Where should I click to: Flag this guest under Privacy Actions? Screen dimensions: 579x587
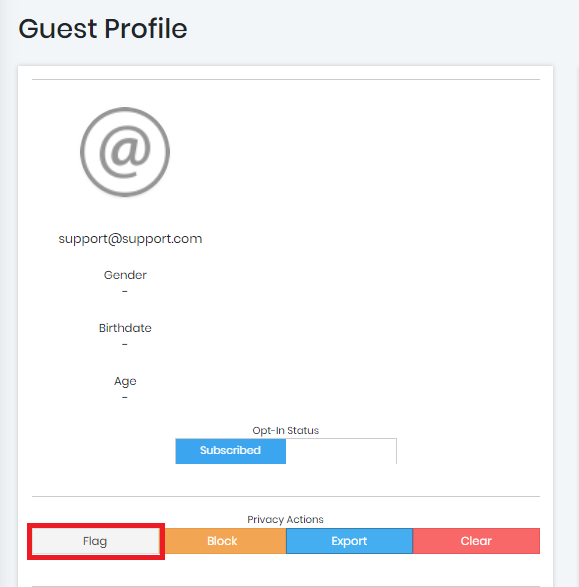96,541
